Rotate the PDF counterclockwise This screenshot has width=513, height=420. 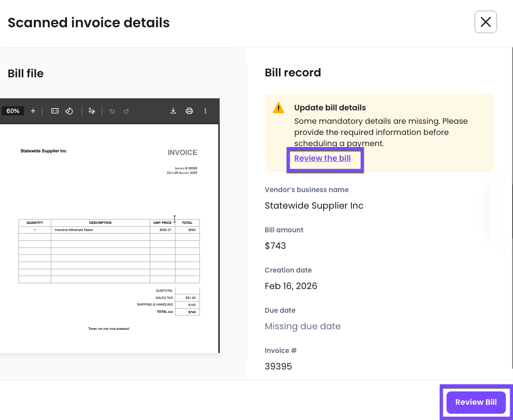(x=69, y=111)
